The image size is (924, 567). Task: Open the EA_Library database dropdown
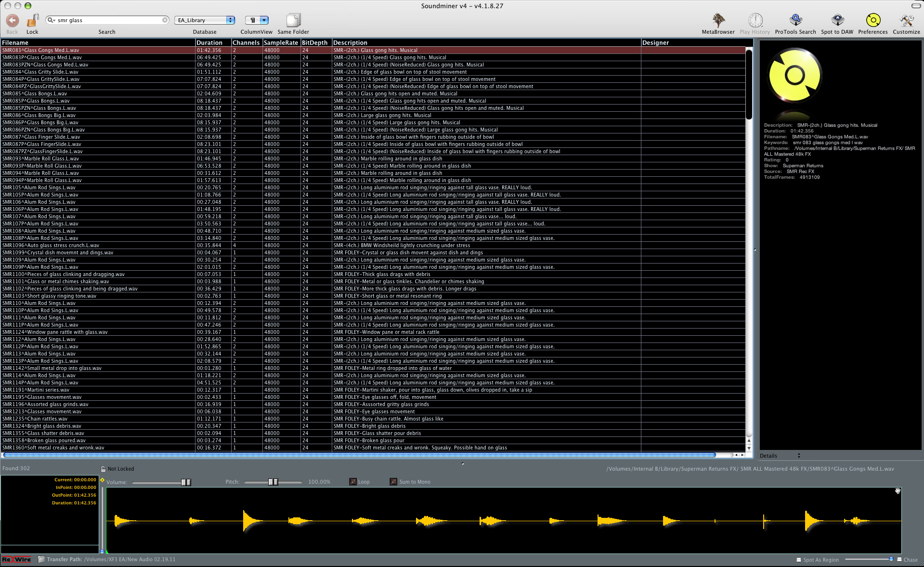pos(205,20)
